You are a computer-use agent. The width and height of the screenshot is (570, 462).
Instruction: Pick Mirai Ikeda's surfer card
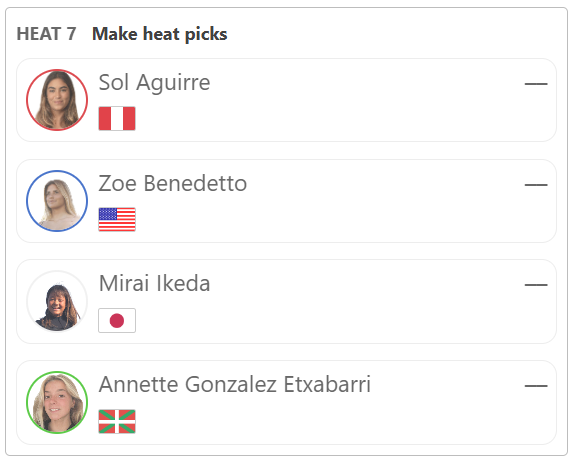click(286, 301)
